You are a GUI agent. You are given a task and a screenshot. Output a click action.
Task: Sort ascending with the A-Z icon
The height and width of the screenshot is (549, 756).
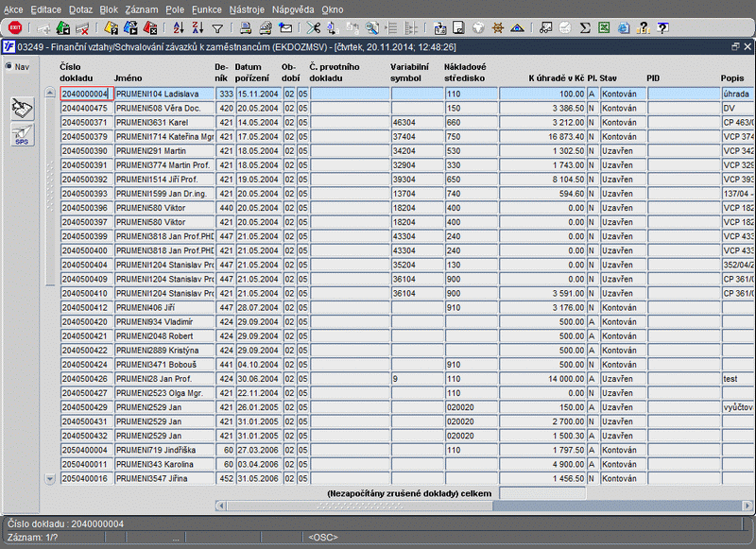tap(179, 28)
